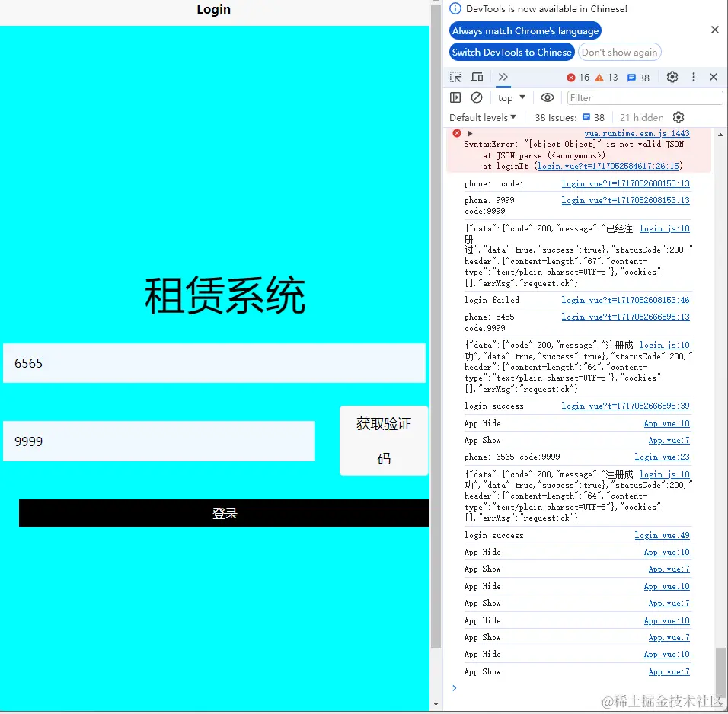The width and height of the screenshot is (728, 714).
Task: Open the Default levels dropdown
Action: point(482,117)
